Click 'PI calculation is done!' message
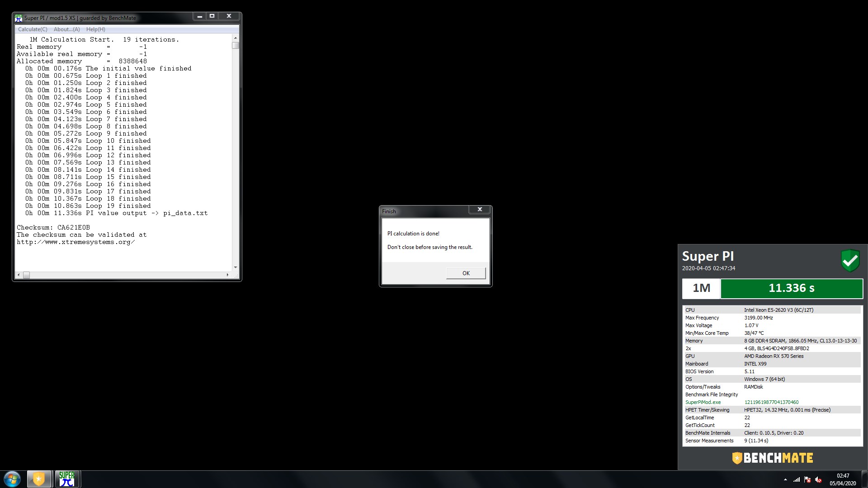Viewport: 868px width, 488px height. (x=413, y=234)
